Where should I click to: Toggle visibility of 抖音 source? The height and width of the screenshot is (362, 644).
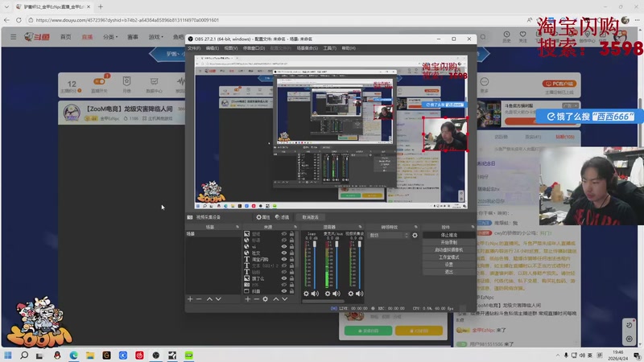(284, 291)
